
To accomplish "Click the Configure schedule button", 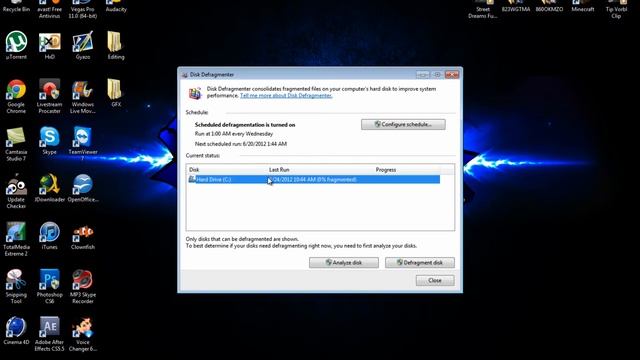I will click(403, 124).
